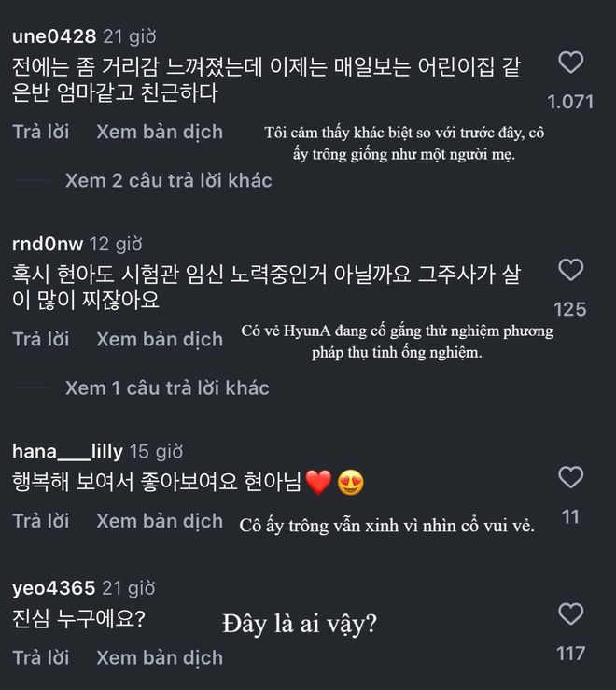Click Trả lời under hana___lilly's comment
The width and height of the screenshot is (616, 690).
(x=41, y=521)
